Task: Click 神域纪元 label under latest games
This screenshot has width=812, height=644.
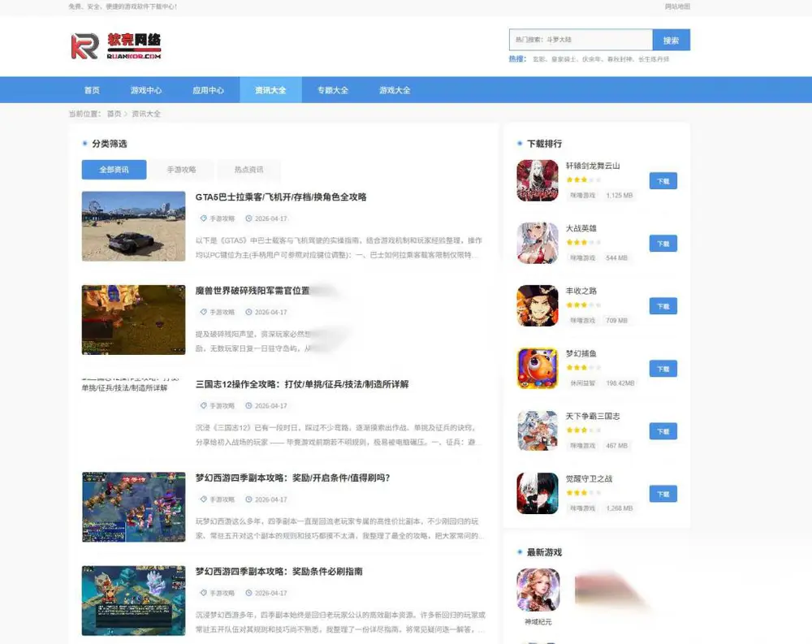Action: coord(538,622)
